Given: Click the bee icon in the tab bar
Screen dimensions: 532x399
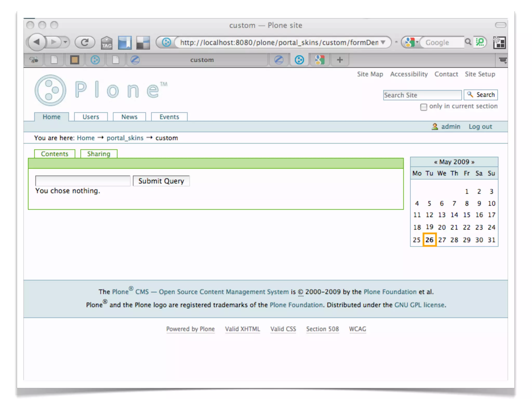Looking at the screenshot, I should (34, 60).
